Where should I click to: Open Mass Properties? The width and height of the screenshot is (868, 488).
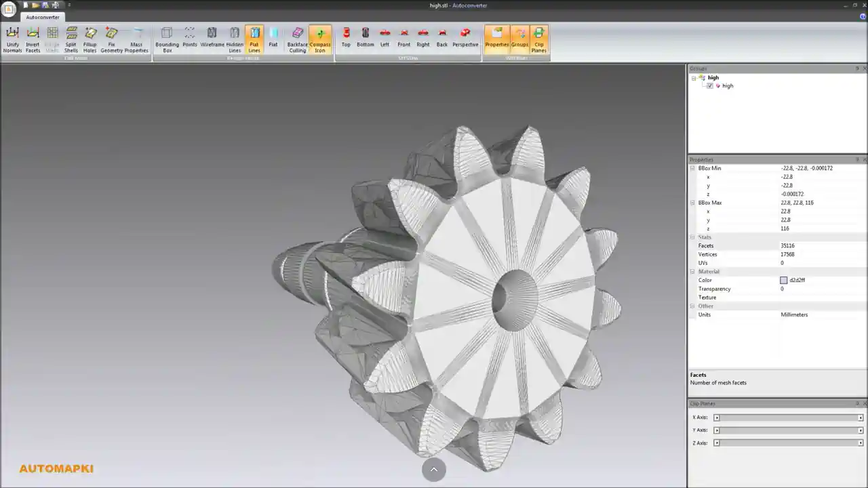(136, 39)
